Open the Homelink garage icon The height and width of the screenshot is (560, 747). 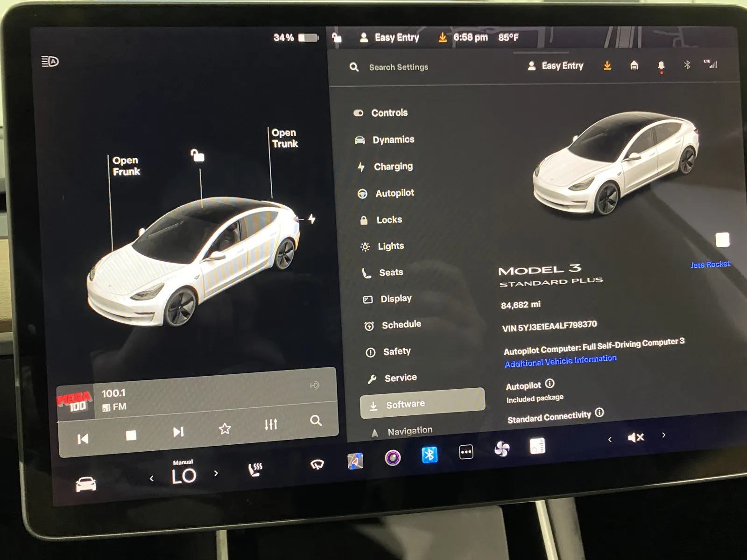pyautogui.click(x=634, y=65)
